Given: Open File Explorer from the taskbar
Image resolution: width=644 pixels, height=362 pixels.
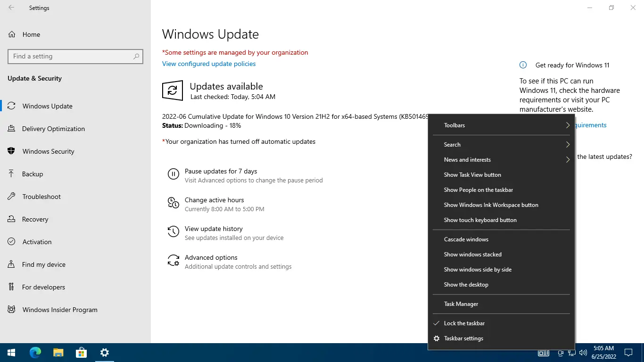Looking at the screenshot, I should (58, 353).
